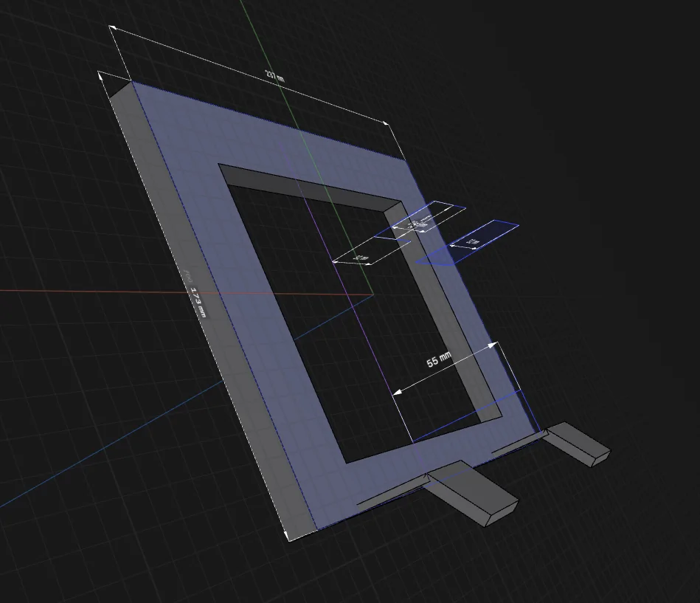Click the f(x) marker beside 173 mm
The height and width of the screenshot is (603, 700).
point(188,276)
